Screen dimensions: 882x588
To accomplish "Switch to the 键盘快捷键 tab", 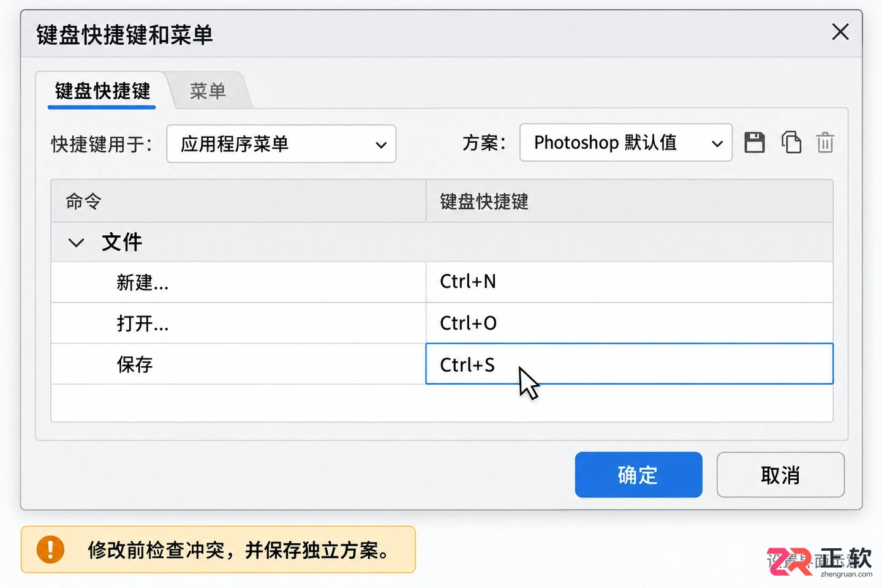I will tap(102, 91).
